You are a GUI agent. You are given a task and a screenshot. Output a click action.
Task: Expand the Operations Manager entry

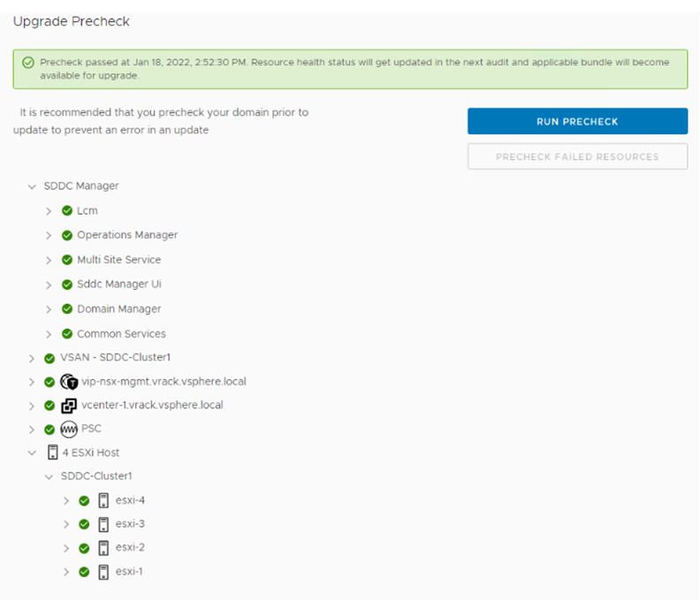49,235
